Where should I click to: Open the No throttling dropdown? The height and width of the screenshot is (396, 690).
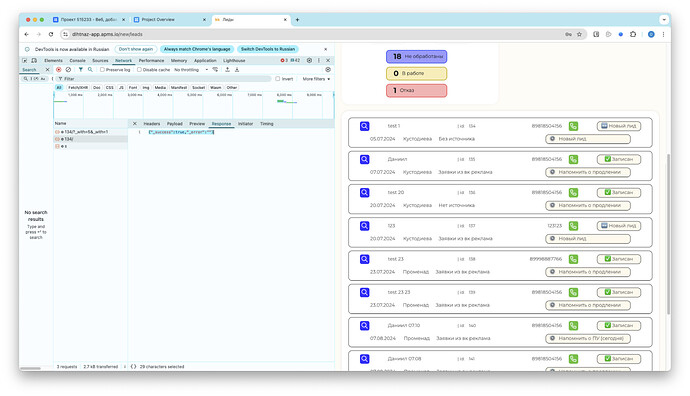pyautogui.click(x=191, y=70)
